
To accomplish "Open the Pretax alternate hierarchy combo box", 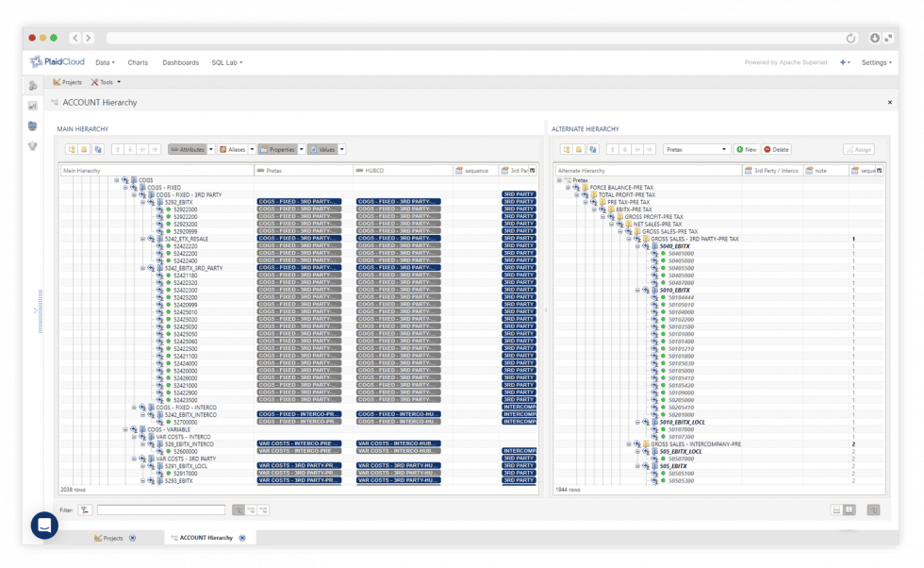I will click(x=697, y=150).
